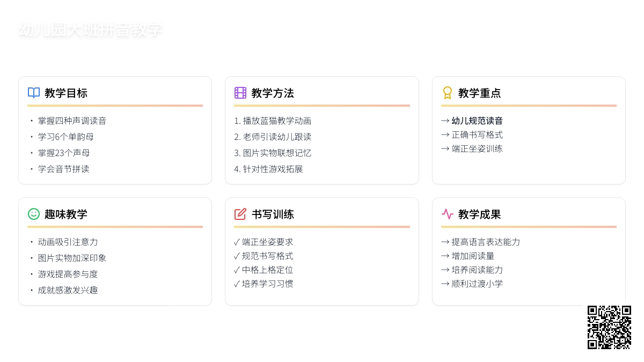This screenshot has width=644, height=362.
Task: Select the heading 教学重点
Action: point(480,93)
